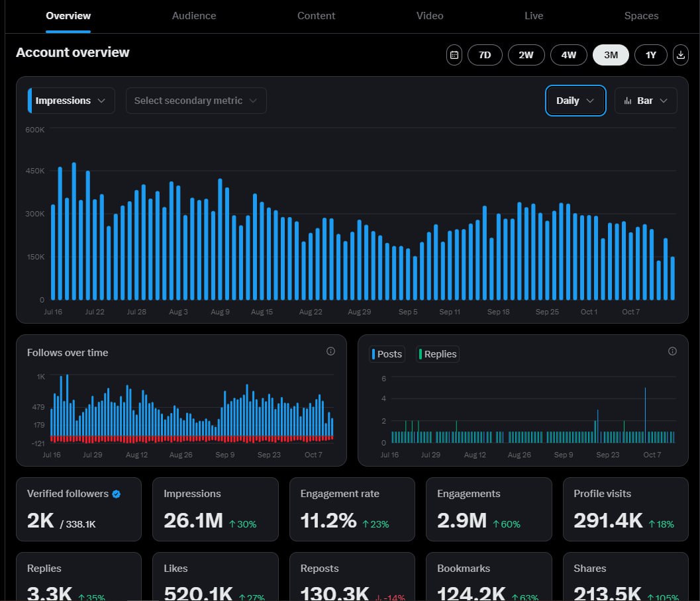The width and height of the screenshot is (700, 601).
Task: Switch to the Content tab
Action: (316, 16)
